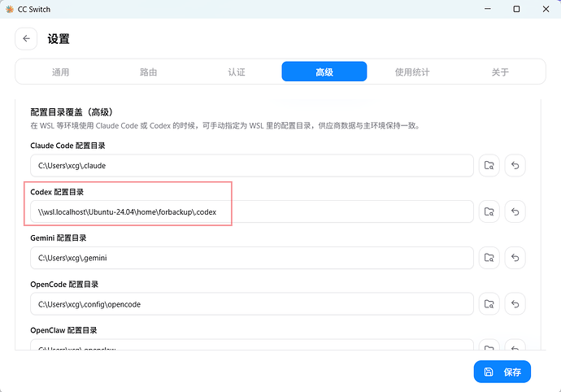Browse folder for Gemini config directory
Image resolution: width=561 pixels, height=392 pixels.
coord(489,258)
